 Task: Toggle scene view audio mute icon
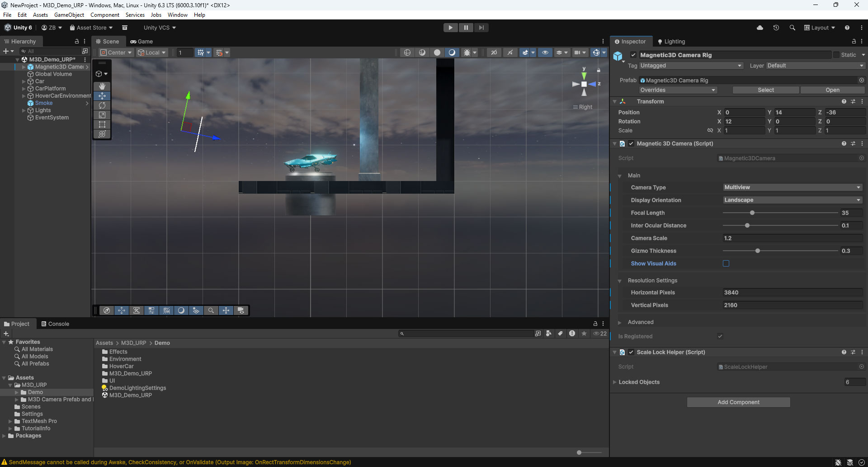coord(510,52)
